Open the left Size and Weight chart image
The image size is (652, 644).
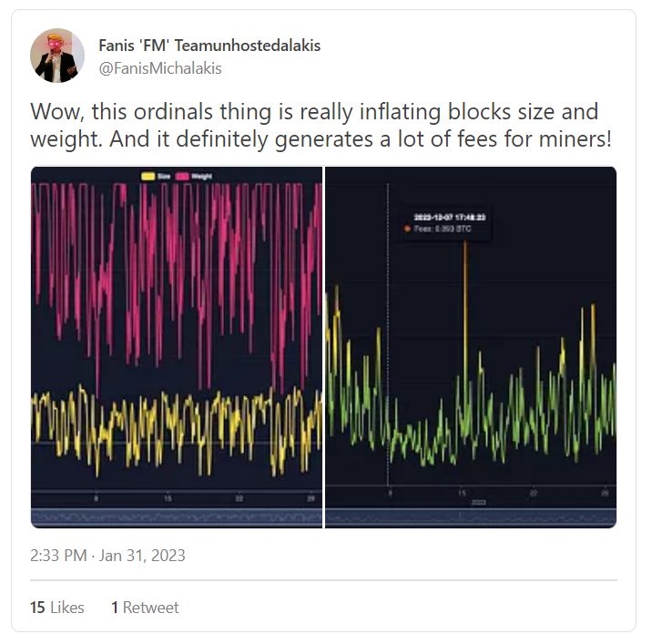pos(177,347)
